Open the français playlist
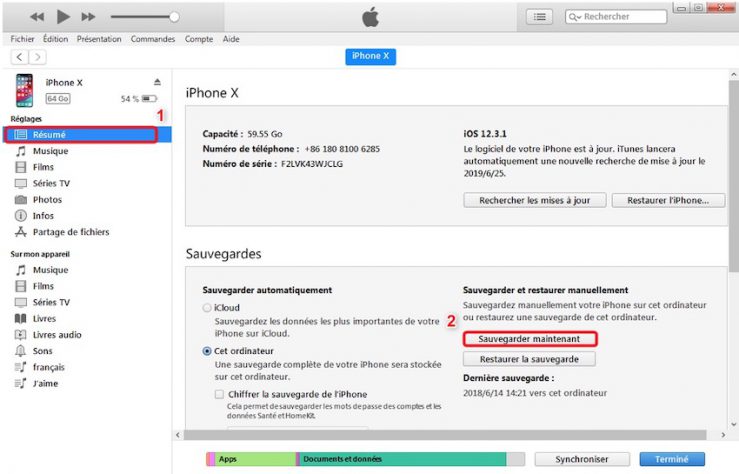The image size is (739, 474). (x=49, y=367)
